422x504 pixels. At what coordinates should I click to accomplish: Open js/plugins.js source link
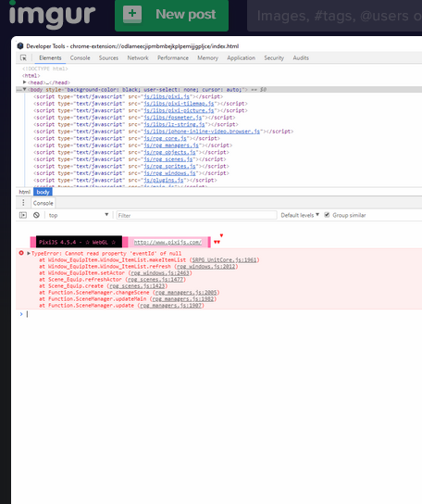164,180
